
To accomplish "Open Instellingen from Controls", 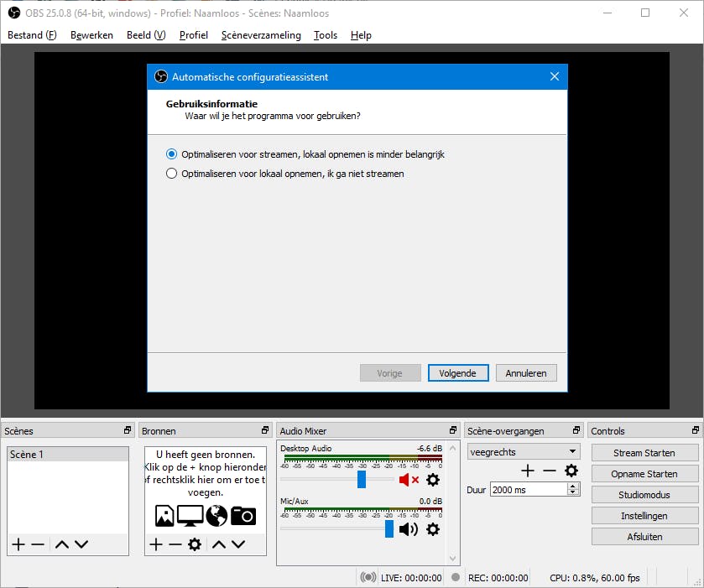I will pyautogui.click(x=644, y=516).
